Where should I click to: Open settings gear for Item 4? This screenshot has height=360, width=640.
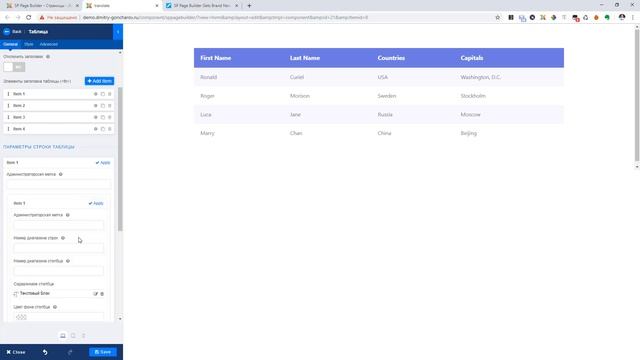coord(96,129)
